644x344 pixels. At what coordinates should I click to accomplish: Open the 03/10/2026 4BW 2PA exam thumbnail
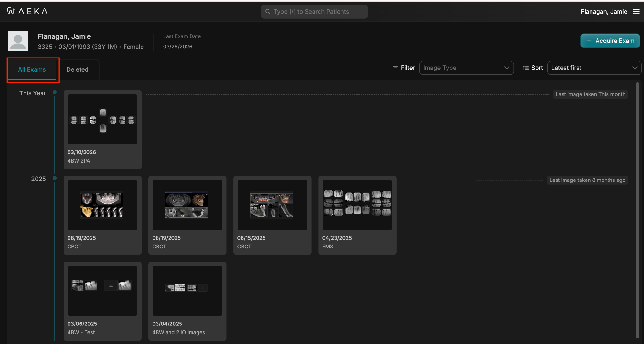tap(103, 119)
